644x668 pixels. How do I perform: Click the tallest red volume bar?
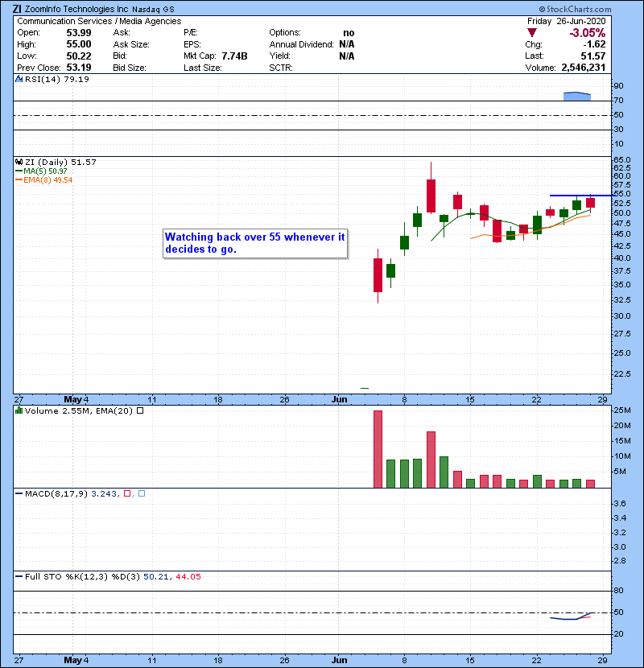pos(378,449)
